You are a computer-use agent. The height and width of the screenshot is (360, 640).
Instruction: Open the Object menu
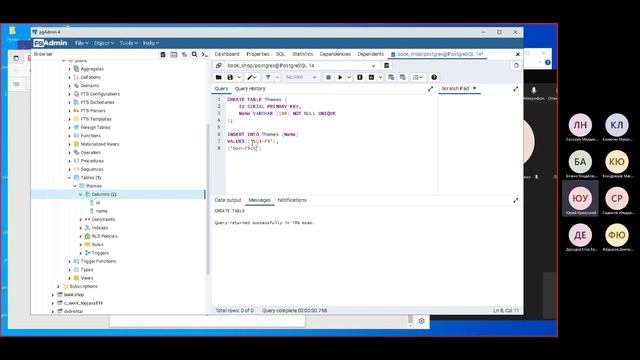[104, 43]
